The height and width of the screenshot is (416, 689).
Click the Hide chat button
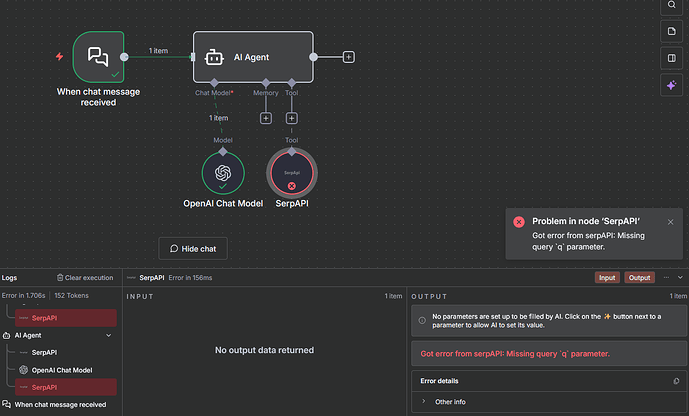click(199, 248)
